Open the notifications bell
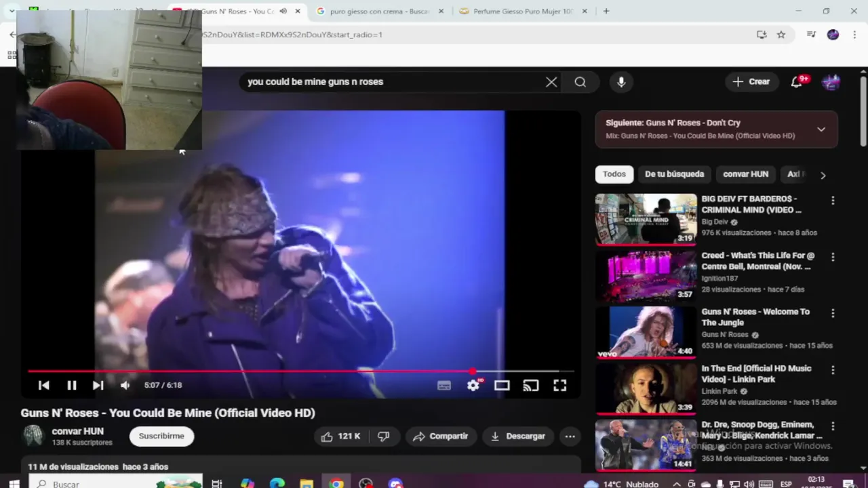The height and width of the screenshot is (488, 868). [x=797, y=82]
